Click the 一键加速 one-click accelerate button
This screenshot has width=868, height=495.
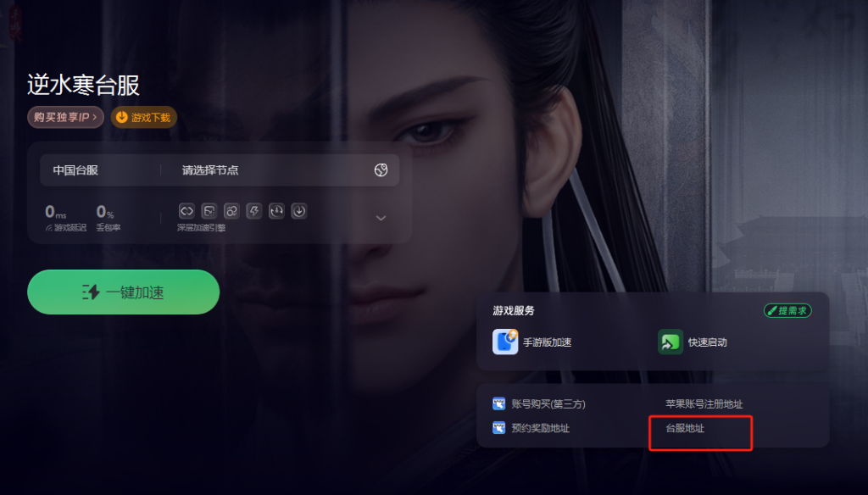(124, 292)
